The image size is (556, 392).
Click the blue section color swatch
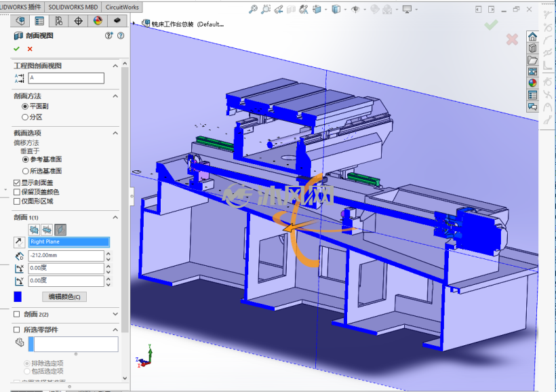tap(18, 296)
